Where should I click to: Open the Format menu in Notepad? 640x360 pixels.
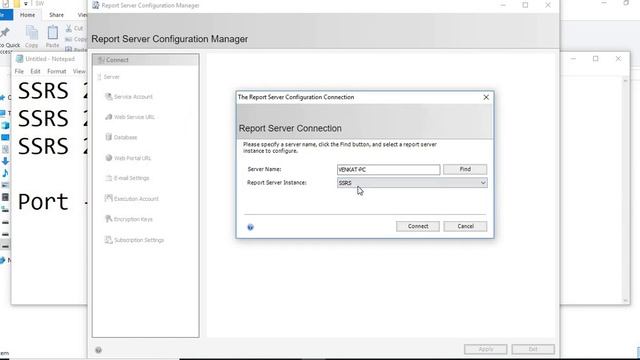[x=57, y=71]
